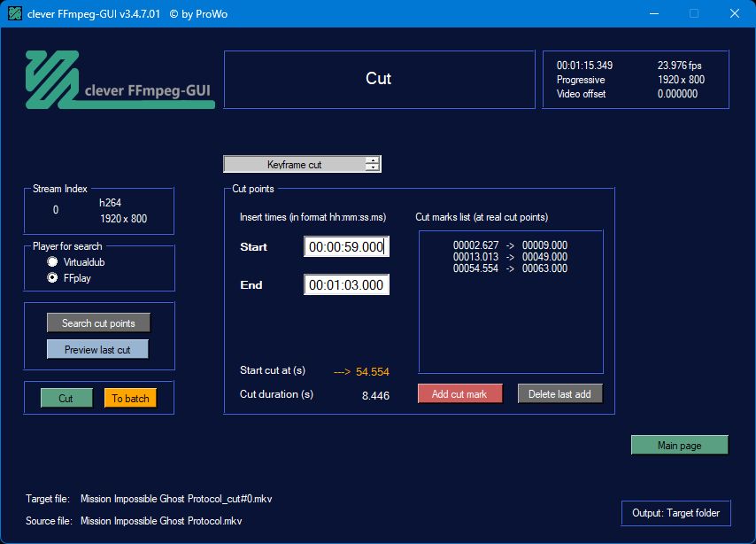Click the duration 00:01:15.349 text
This screenshot has width=756, height=544.
pos(584,66)
